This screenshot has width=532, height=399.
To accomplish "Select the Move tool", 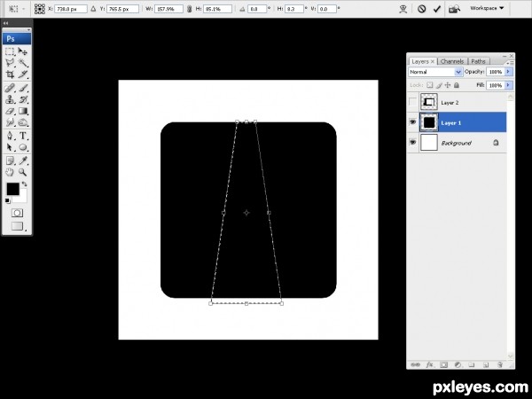I will (23, 51).
